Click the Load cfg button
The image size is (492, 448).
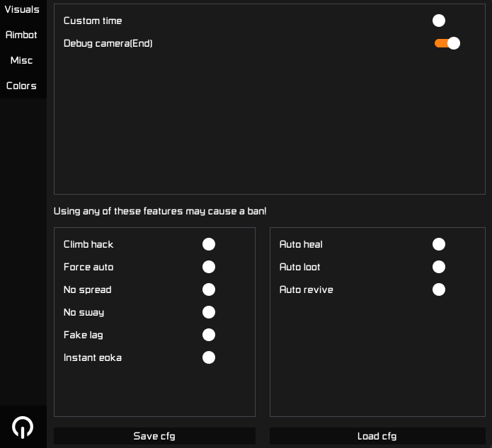coord(377,436)
